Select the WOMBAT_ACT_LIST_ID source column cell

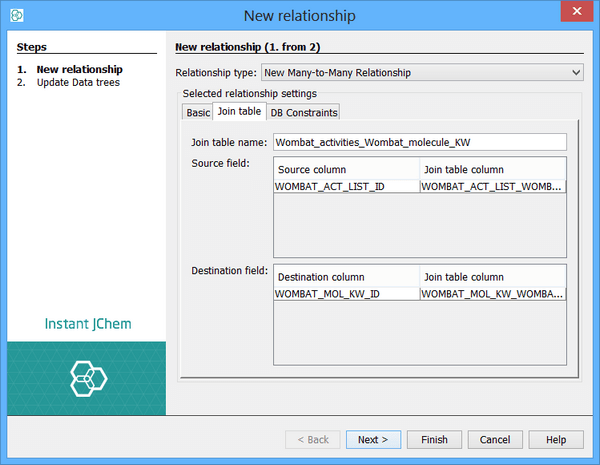[346, 186]
